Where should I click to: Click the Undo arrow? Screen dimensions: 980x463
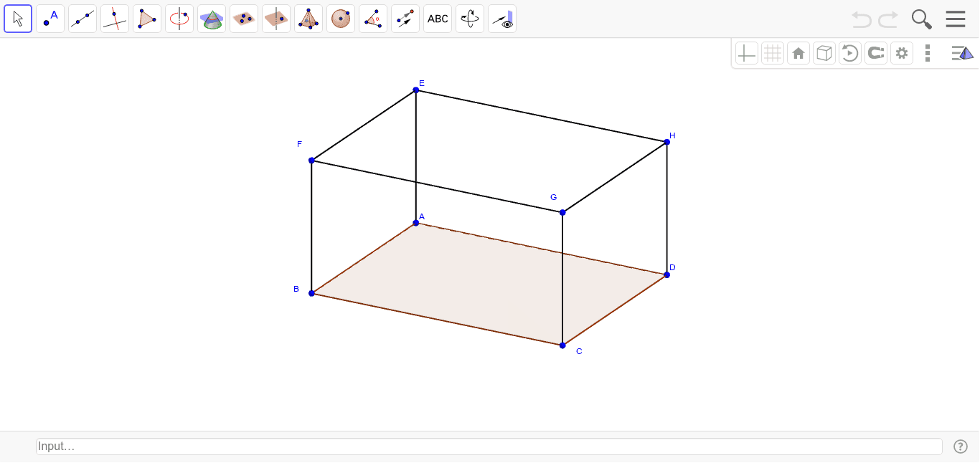[x=861, y=19]
